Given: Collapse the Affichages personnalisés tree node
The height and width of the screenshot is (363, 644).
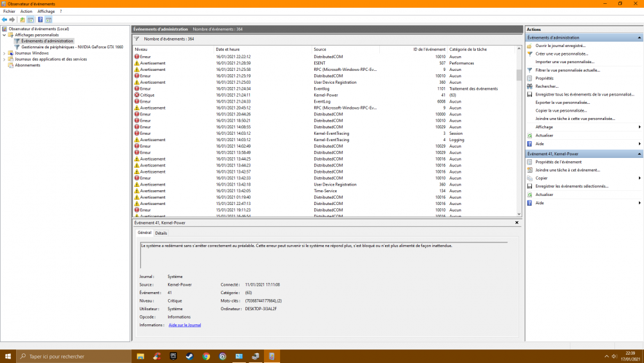Looking at the screenshot, I should tap(4, 35).
